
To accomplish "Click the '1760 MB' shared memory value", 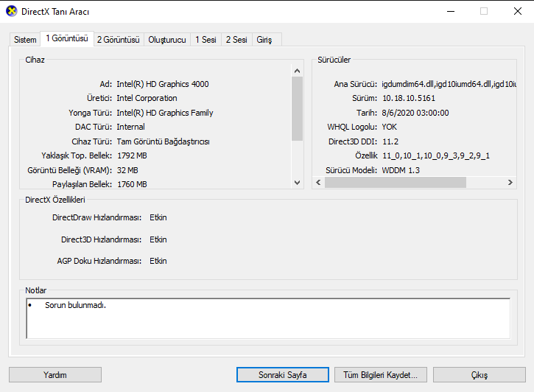I will [x=132, y=184].
